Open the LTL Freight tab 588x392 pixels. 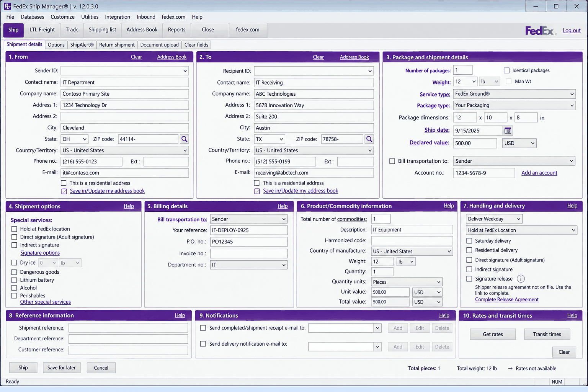pyautogui.click(x=42, y=30)
